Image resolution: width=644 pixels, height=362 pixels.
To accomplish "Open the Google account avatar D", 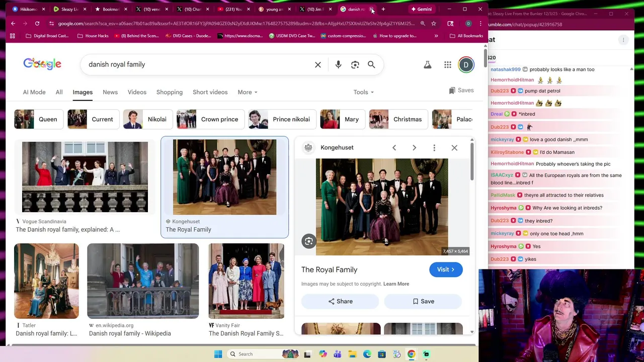I will (x=466, y=64).
